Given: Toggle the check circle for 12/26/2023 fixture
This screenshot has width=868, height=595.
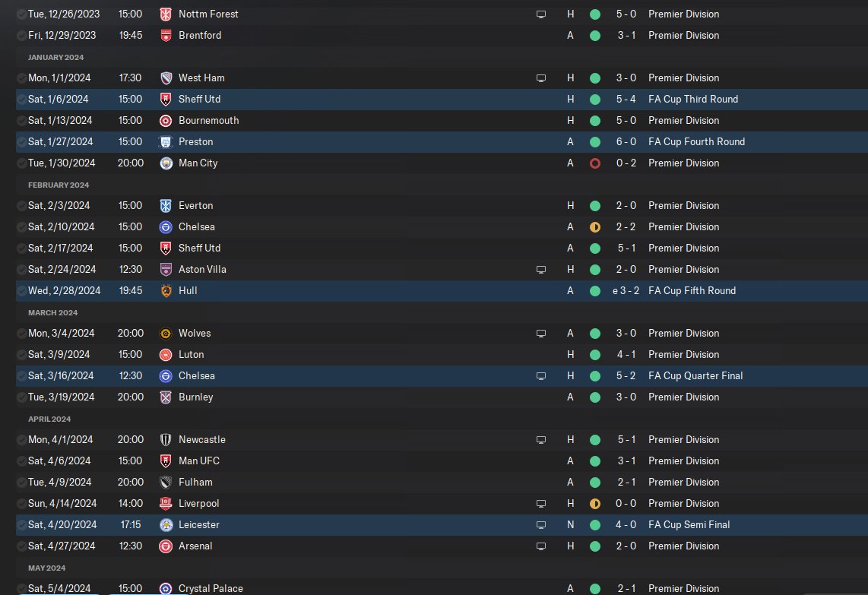Looking at the screenshot, I should (x=21, y=14).
